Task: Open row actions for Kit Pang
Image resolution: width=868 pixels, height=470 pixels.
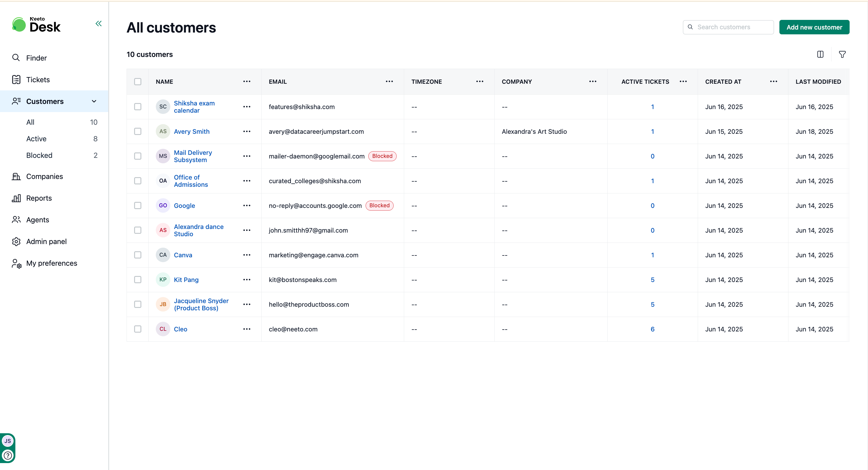Action: [247, 280]
